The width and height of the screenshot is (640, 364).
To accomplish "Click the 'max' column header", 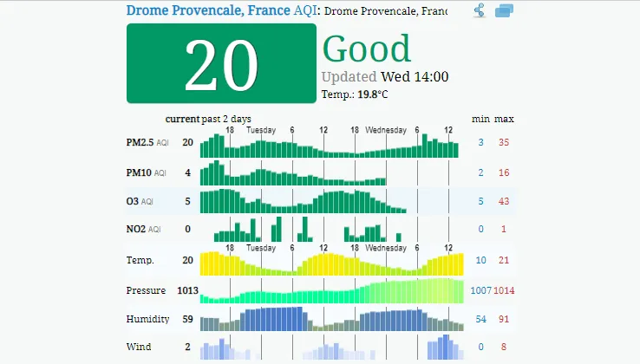I will point(504,118).
